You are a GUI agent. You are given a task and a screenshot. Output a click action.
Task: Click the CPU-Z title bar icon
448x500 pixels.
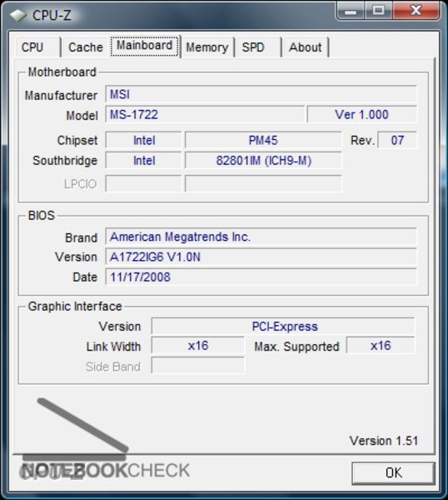[17, 15]
